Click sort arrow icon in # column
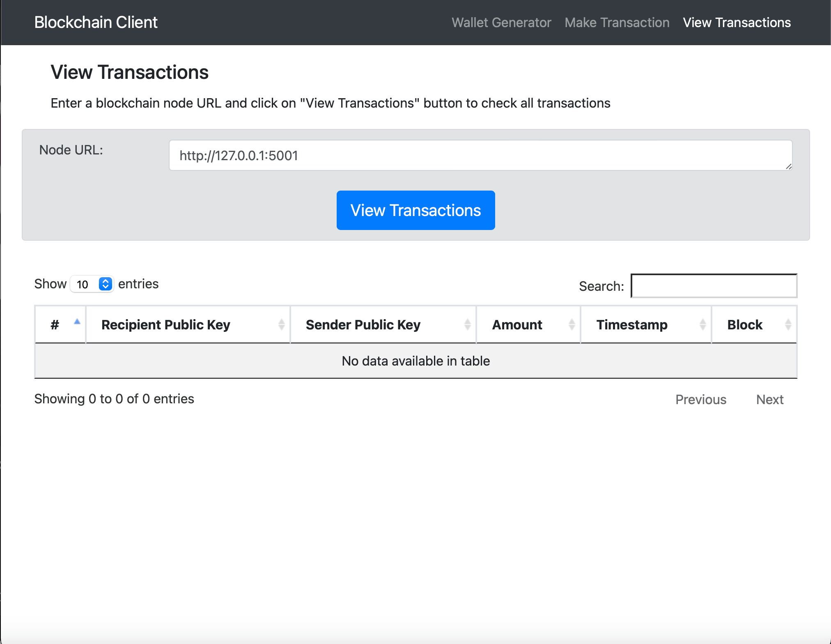The image size is (831, 644). tap(77, 322)
